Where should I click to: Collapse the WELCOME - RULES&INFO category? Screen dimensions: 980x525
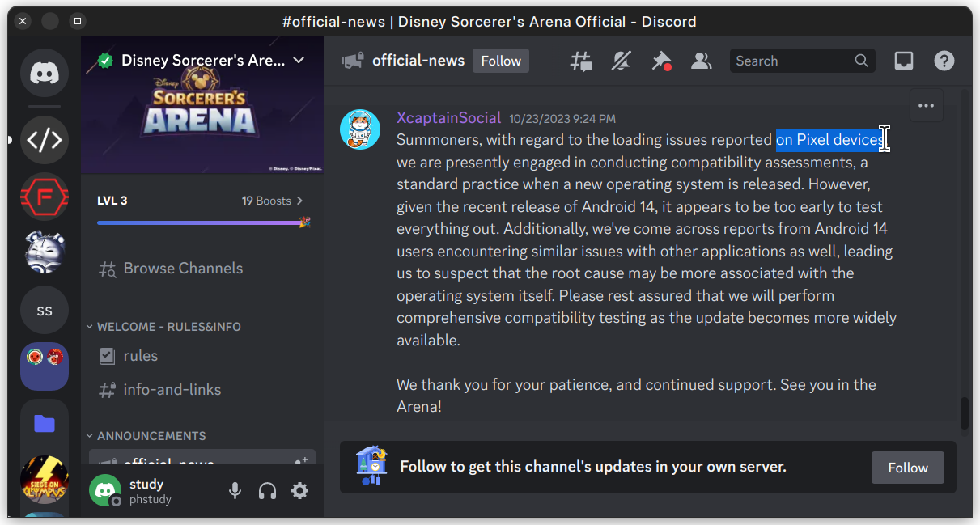[x=168, y=327]
